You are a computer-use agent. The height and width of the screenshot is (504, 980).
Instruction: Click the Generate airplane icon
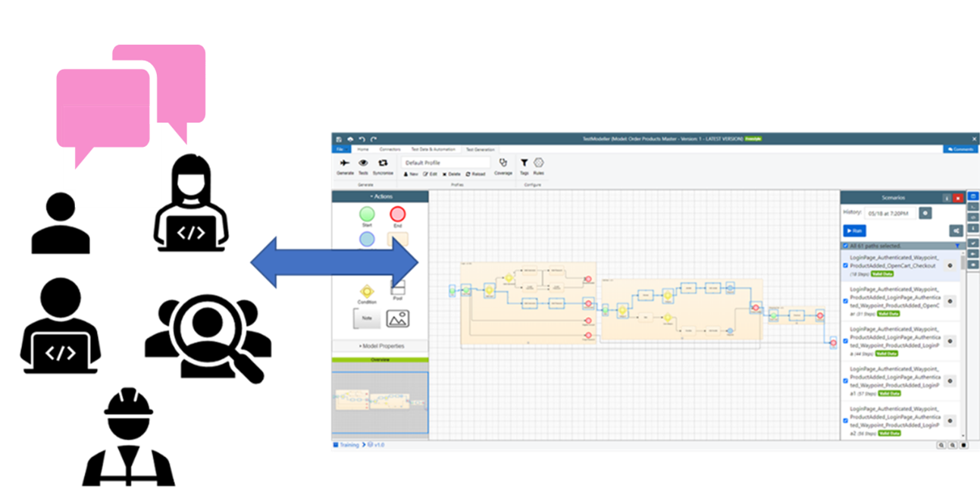pos(345,163)
